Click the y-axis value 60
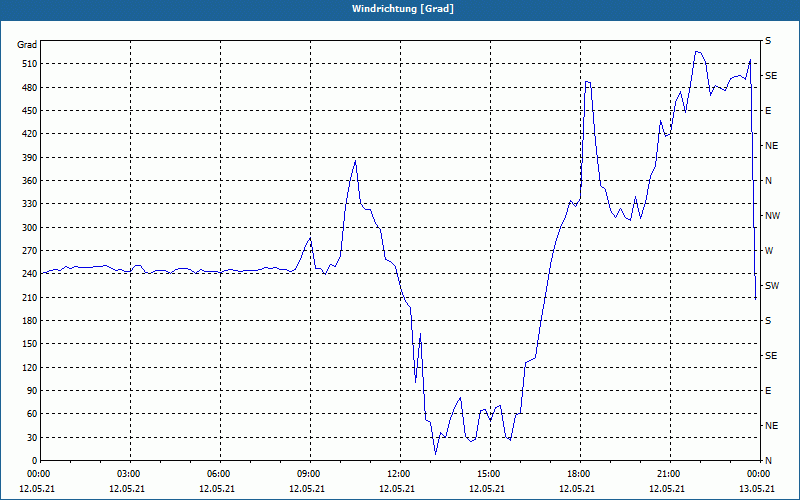The height and width of the screenshot is (500, 800). point(31,414)
